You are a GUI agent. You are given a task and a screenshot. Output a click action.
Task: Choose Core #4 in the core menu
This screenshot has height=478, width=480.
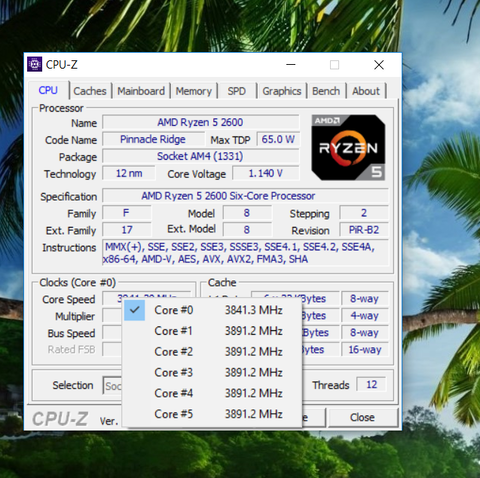pos(213,393)
